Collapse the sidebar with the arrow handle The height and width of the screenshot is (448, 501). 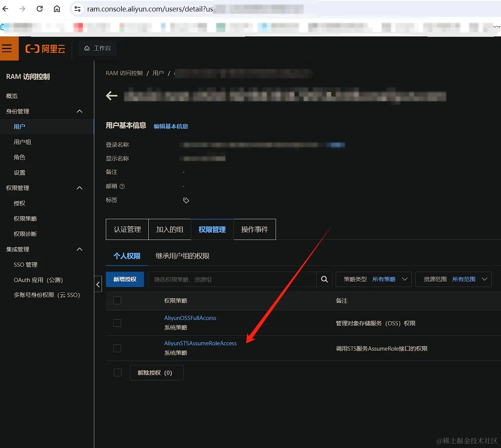tap(98, 284)
